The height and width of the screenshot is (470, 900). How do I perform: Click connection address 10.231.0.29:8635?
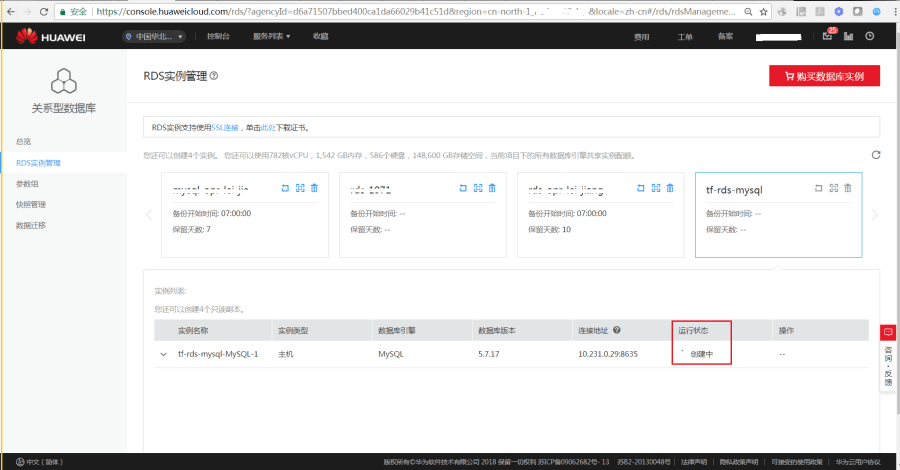[608, 354]
